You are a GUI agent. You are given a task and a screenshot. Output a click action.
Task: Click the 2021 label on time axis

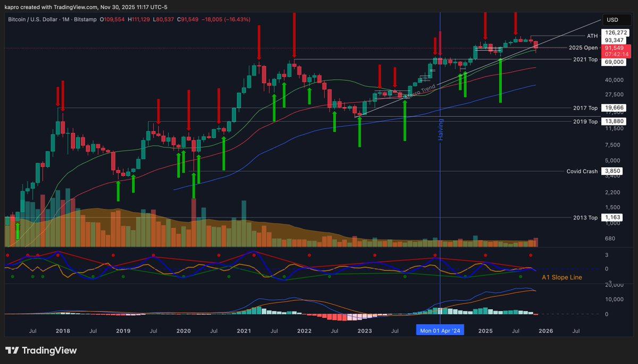(x=244, y=331)
